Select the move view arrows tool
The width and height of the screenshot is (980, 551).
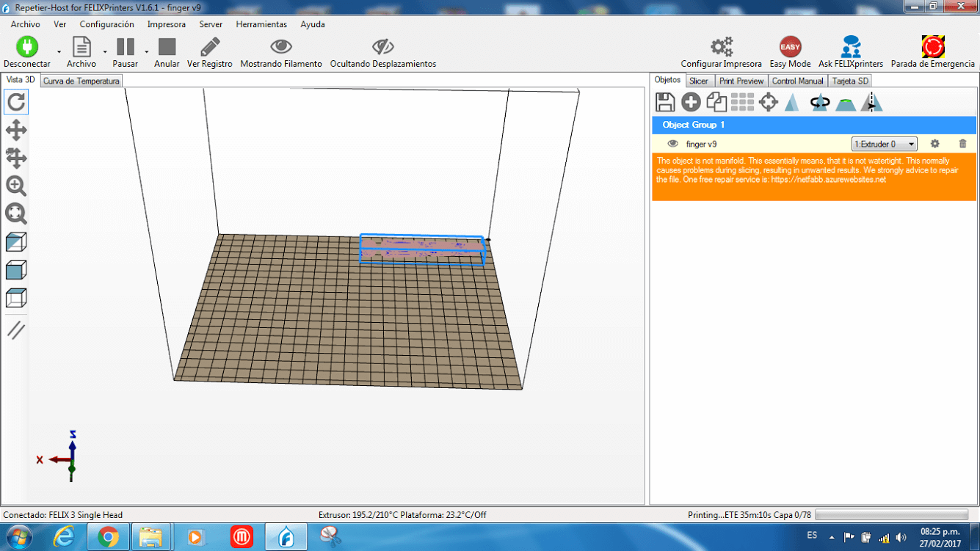pos(16,131)
